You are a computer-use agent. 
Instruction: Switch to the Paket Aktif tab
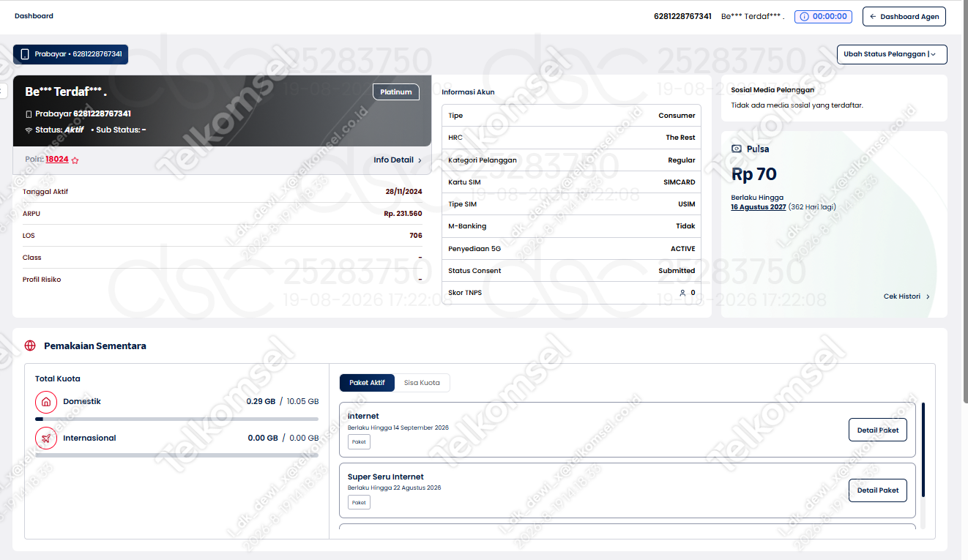pos(367,383)
